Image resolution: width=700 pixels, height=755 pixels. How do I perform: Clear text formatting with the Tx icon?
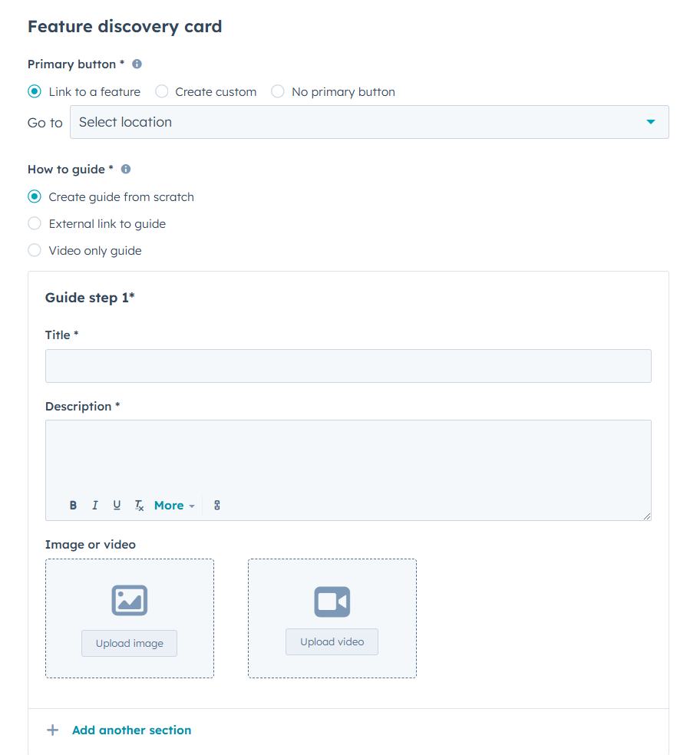click(139, 506)
